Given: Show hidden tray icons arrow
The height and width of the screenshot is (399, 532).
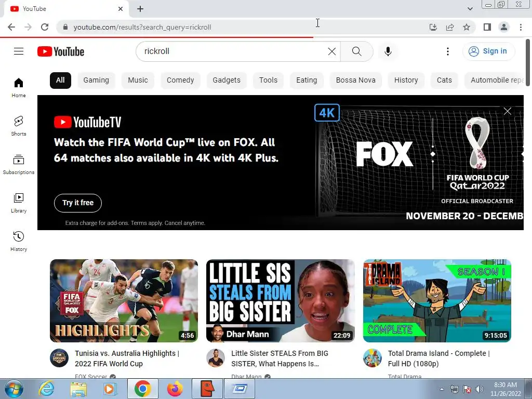Looking at the screenshot, I should pyautogui.click(x=442, y=389).
